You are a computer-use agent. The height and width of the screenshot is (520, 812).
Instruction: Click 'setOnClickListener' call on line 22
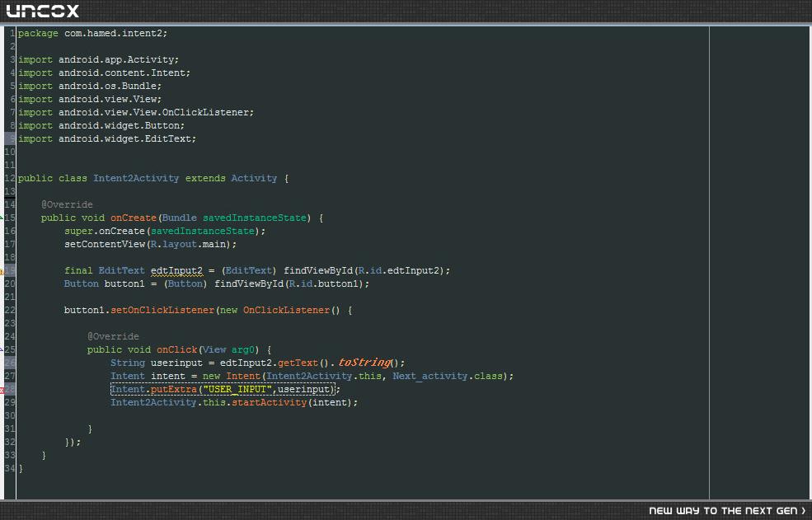(162, 310)
